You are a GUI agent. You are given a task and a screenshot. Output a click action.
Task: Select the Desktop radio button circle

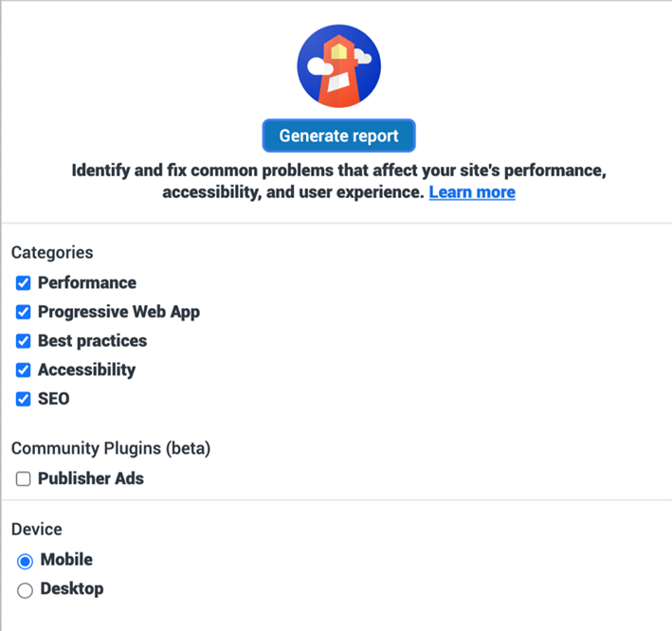click(x=25, y=590)
